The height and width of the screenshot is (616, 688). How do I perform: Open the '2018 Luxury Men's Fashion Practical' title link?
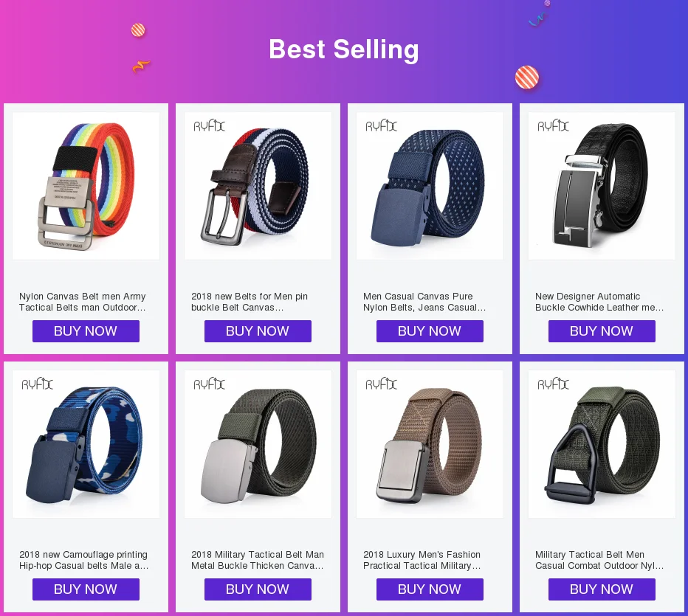click(422, 561)
